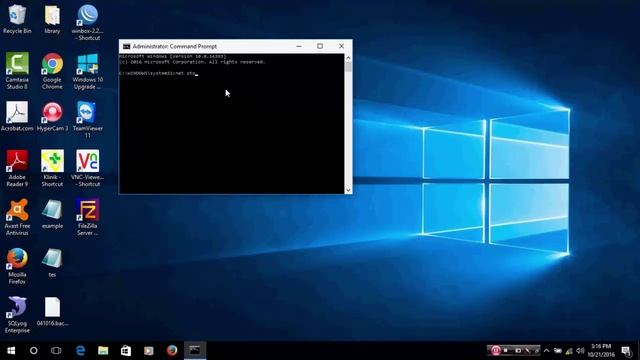This screenshot has width=640, height=360.
Task: Pause recording with the red pause button
Action: pyautogui.click(x=496, y=350)
